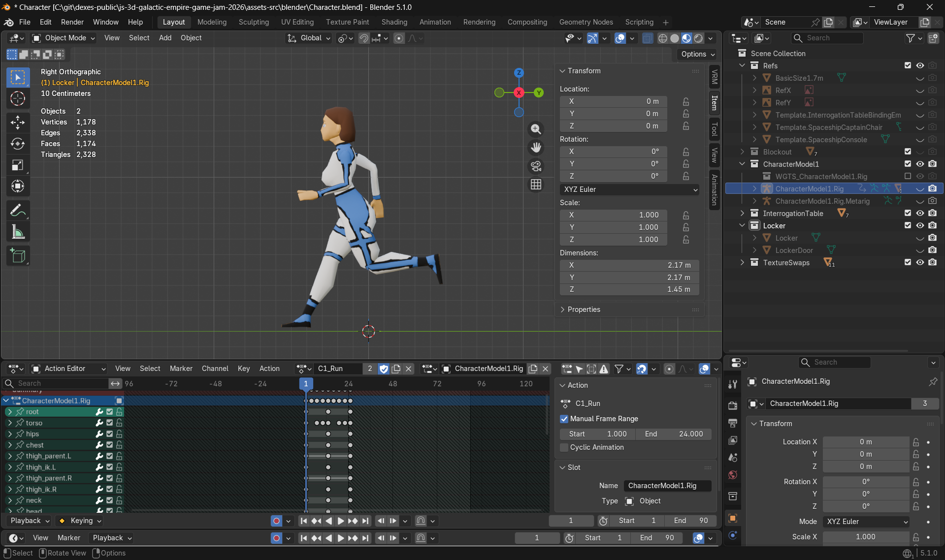This screenshot has width=945, height=560.
Task: Uncheck Manual Frame Range
Action: [564, 419]
